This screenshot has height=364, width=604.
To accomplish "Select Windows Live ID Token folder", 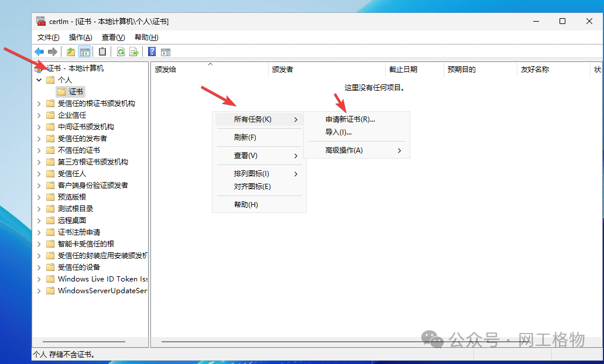I will [97, 279].
